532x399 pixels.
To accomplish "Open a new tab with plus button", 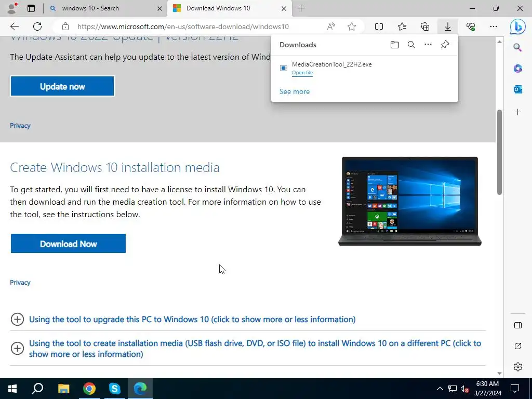I will click(301, 8).
